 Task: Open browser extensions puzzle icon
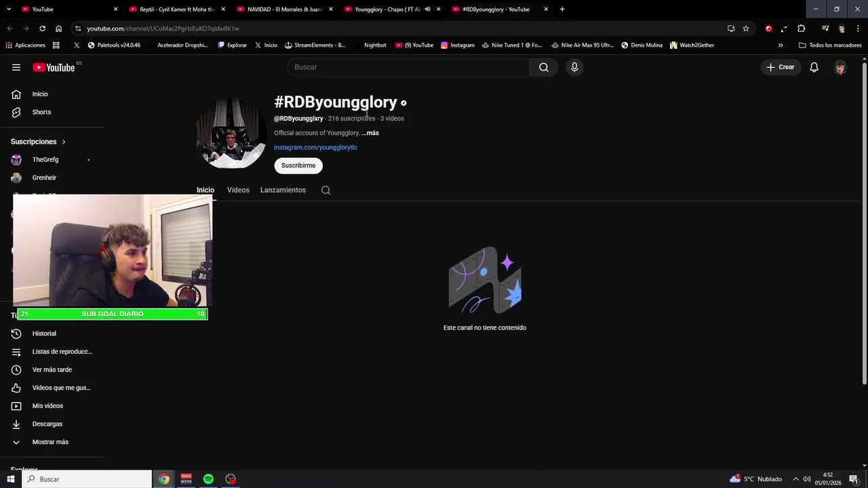[802, 28]
